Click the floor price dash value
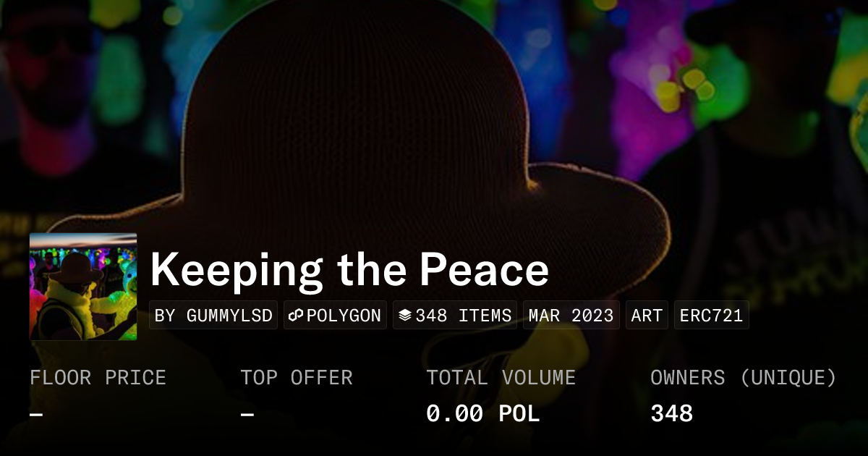This screenshot has width=868, height=456. (x=36, y=414)
